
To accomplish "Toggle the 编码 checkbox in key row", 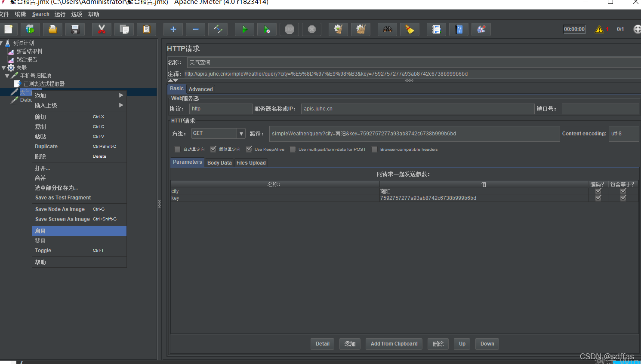I will click(598, 198).
